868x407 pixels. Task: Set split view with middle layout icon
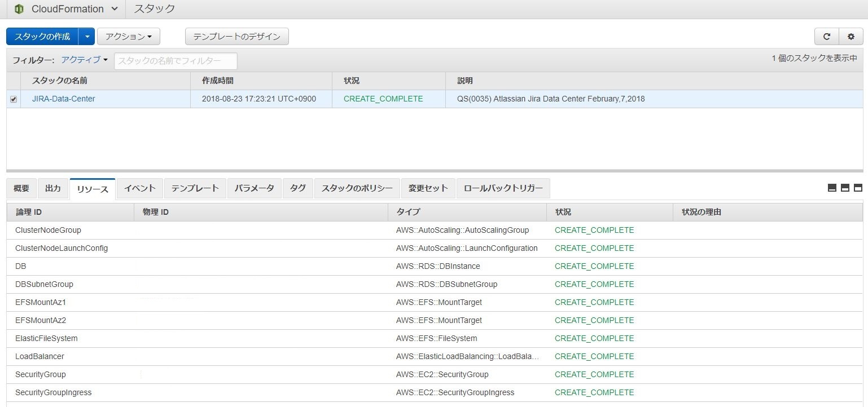(845, 188)
